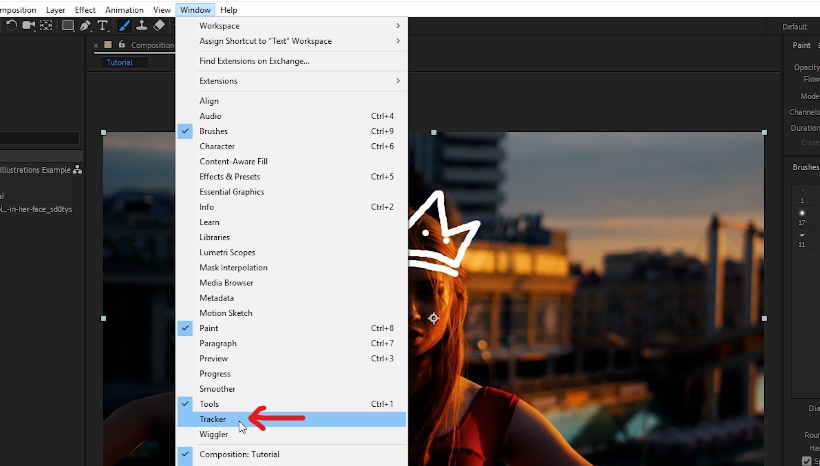Open the Preview panel
The image size is (820, 466).
292,359
